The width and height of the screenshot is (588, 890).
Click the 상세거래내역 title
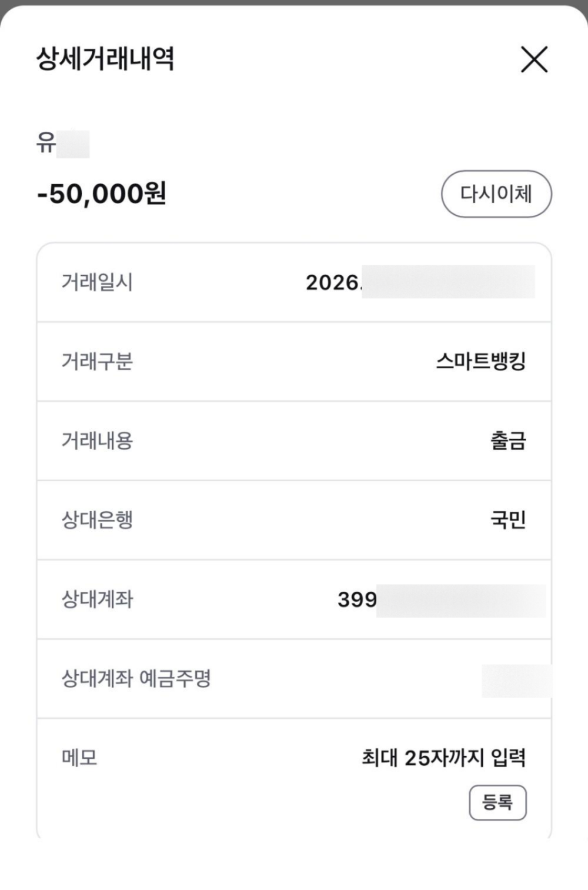coord(105,59)
